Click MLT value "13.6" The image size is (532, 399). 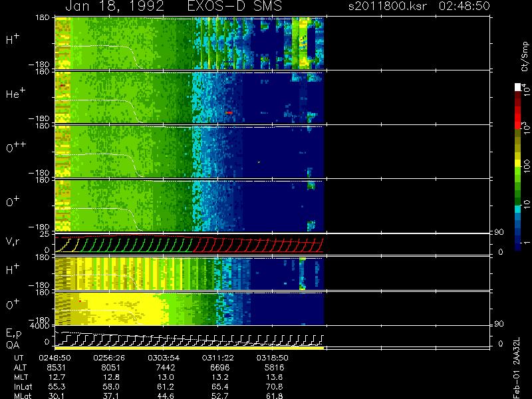tap(275, 377)
